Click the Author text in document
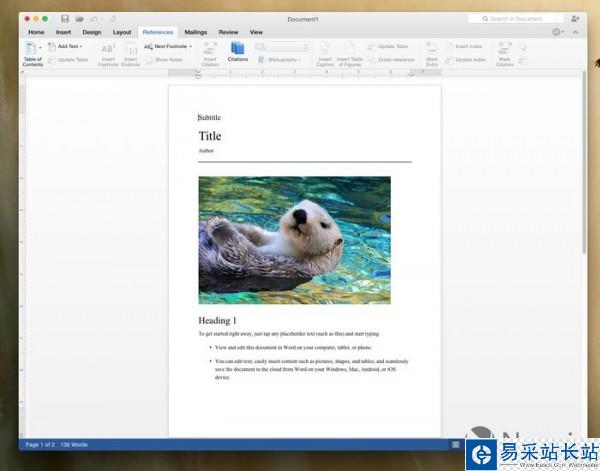Image resolution: width=600 pixels, height=471 pixels. pyautogui.click(x=206, y=151)
